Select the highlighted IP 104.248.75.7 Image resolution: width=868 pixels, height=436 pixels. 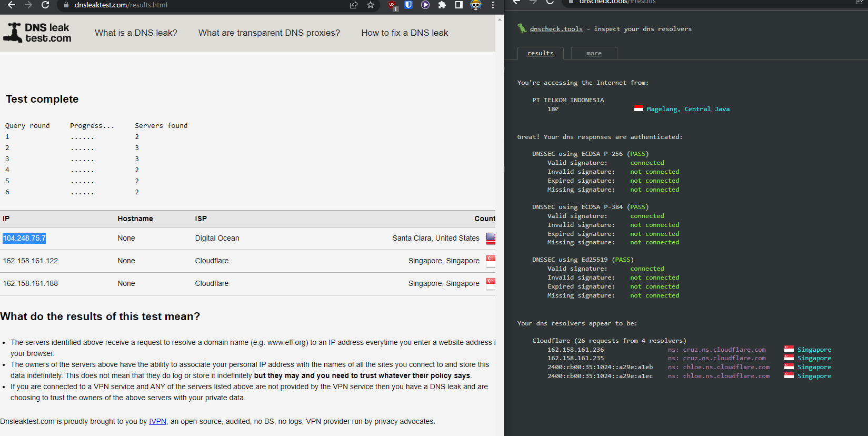(24, 238)
